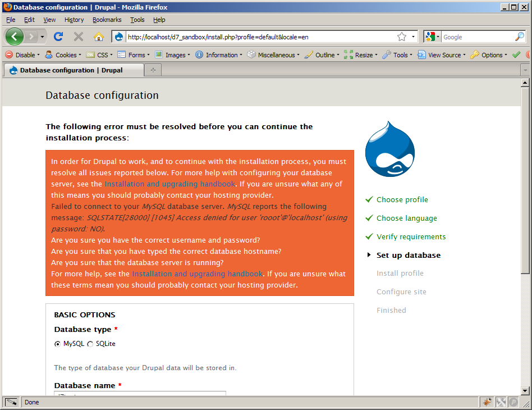Focus the address bar URL field
532x410 pixels.
[x=260, y=37]
